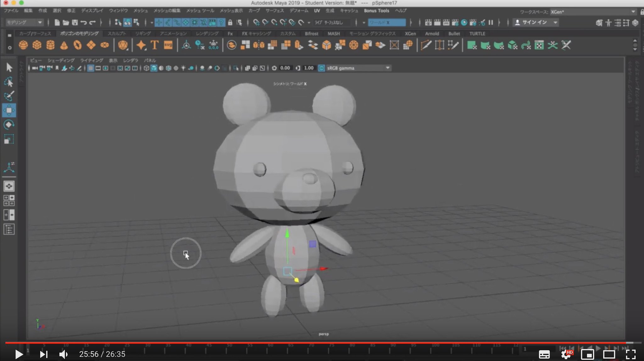Click the polygon Type text tool
Screen dimensions: 644x361
point(154,45)
